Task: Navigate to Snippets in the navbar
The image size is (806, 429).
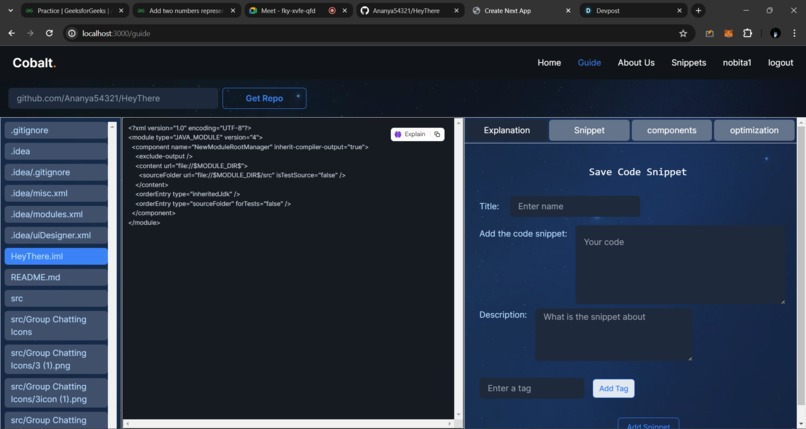Action: pos(688,63)
